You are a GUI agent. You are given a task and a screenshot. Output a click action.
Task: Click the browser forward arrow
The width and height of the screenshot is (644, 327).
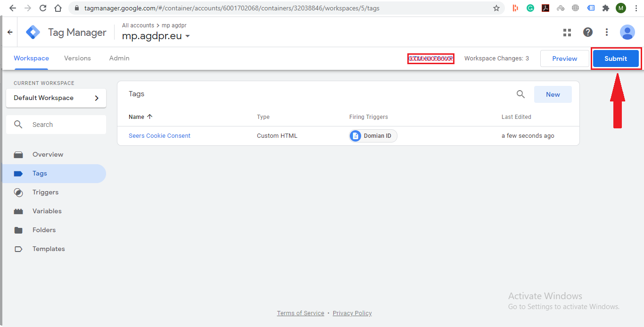tap(28, 8)
